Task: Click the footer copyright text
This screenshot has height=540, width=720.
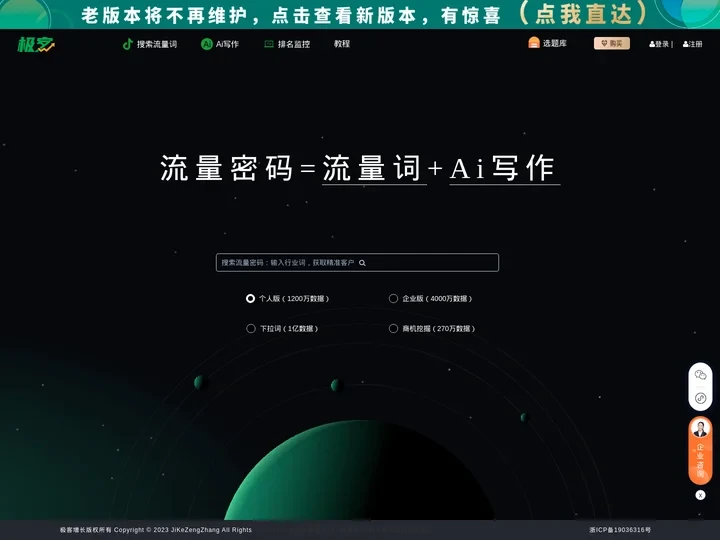Action: (156, 530)
